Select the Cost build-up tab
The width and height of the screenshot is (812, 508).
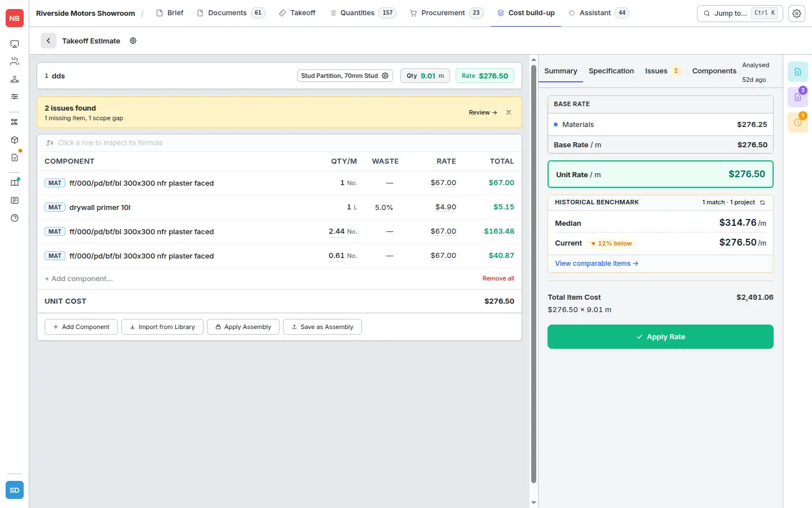(526, 13)
